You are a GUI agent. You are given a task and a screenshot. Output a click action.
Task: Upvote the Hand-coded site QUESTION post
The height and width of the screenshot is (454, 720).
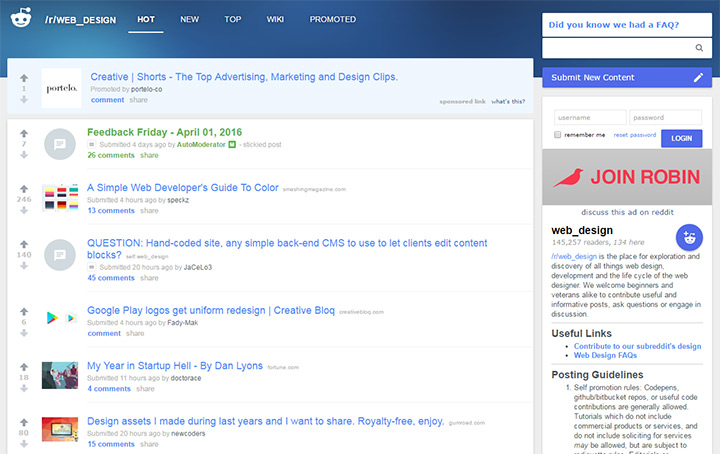point(24,244)
